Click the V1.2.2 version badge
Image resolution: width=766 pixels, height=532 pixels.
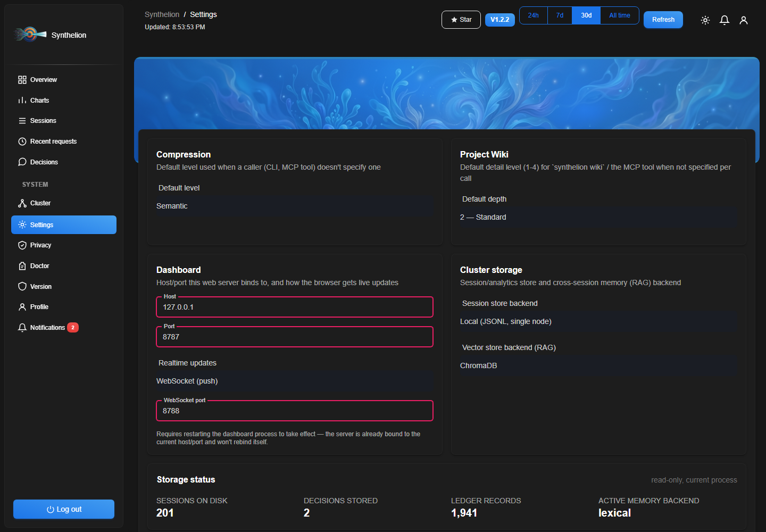point(500,20)
